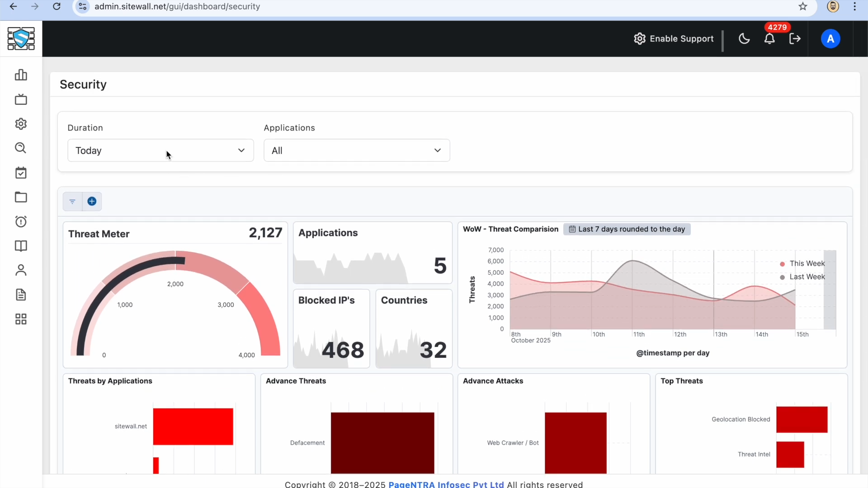Open the user profile icon in sidebar

coord(21,270)
